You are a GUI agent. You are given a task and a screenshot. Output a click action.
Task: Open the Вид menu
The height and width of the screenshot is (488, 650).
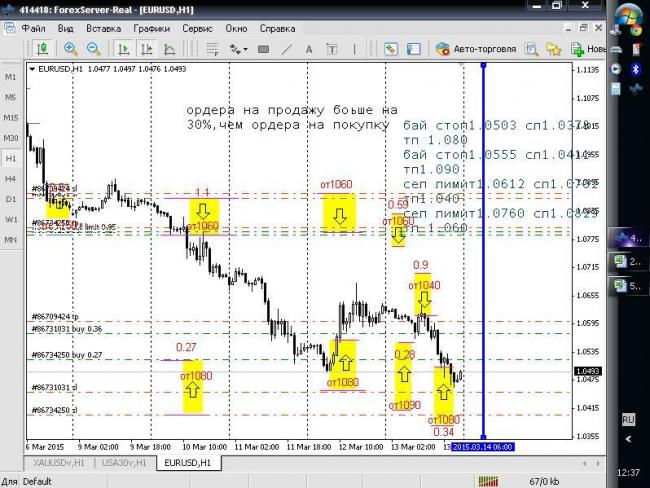coord(65,29)
